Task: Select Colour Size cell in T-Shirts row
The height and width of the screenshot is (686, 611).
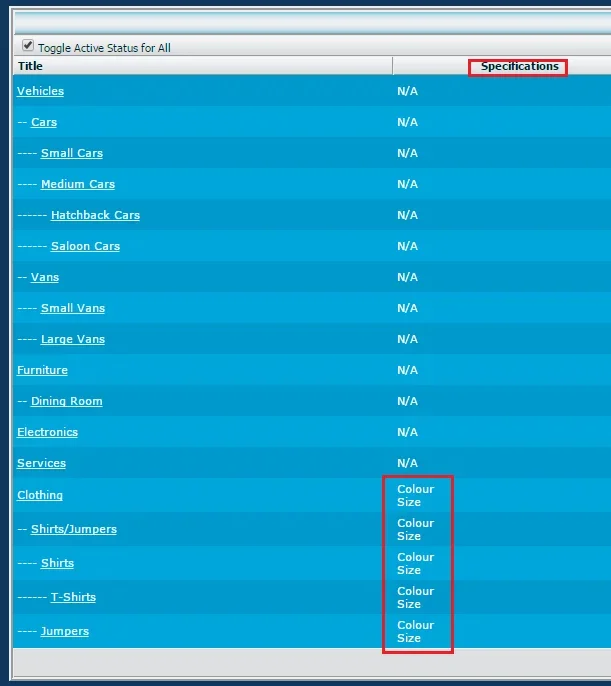Action: pos(415,598)
